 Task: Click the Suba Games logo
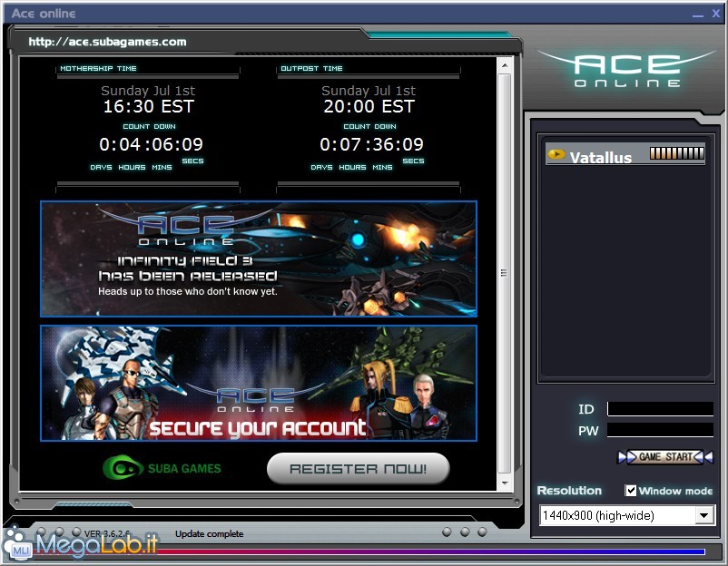pyautogui.click(x=162, y=468)
